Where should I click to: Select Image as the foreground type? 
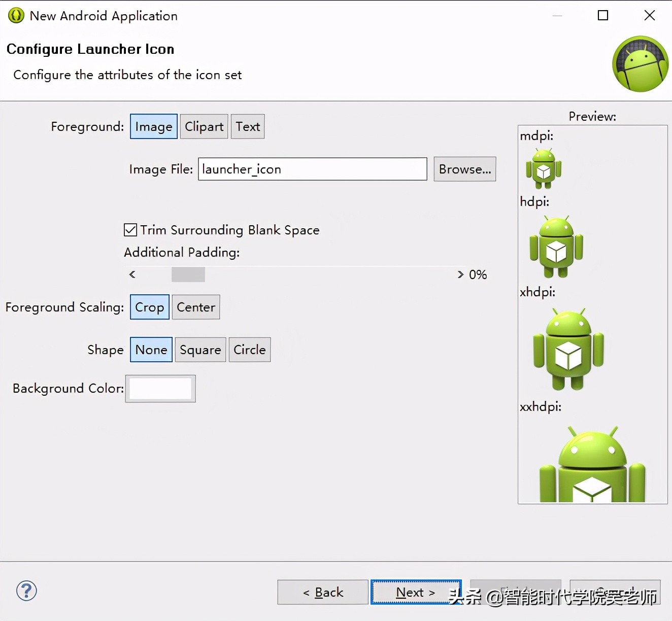[x=154, y=126]
